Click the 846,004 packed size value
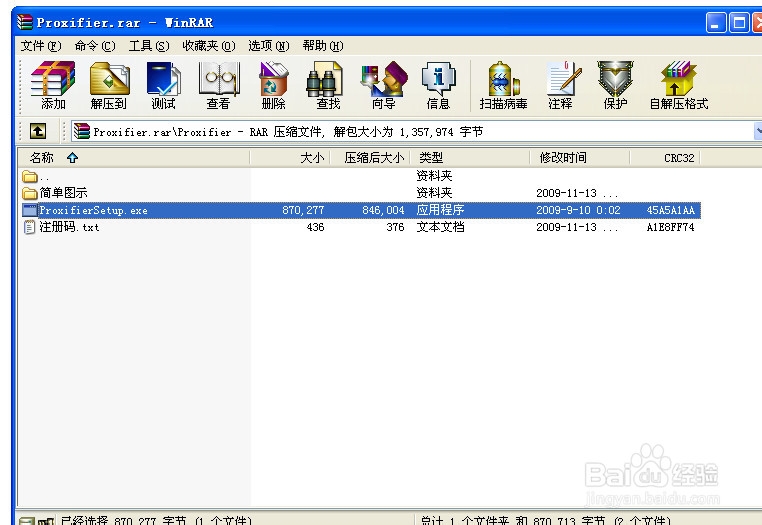Image resolution: width=762 pixels, height=525 pixels. coord(383,210)
